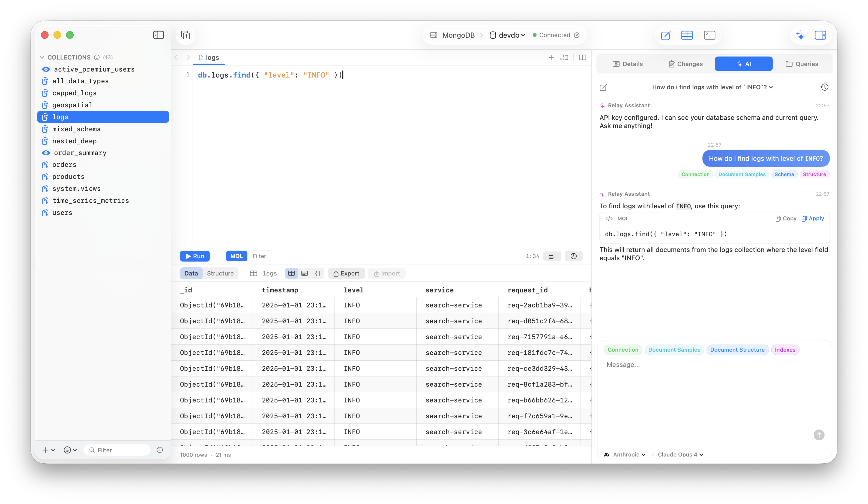This screenshot has width=868, height=504.
Task: Open the Queries tab in right panel
Action: (x=803, y=64)
